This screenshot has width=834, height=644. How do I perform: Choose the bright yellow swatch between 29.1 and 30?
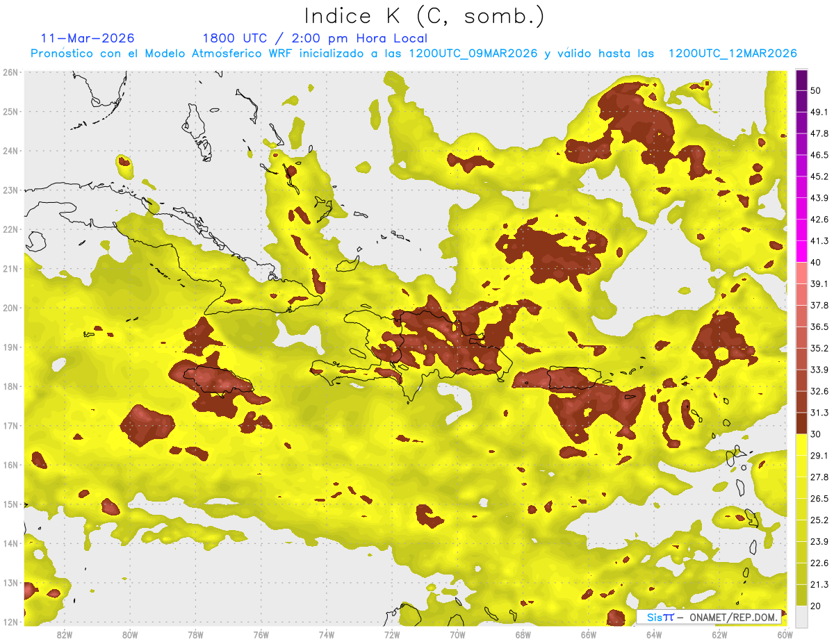[x=801, y=445]
